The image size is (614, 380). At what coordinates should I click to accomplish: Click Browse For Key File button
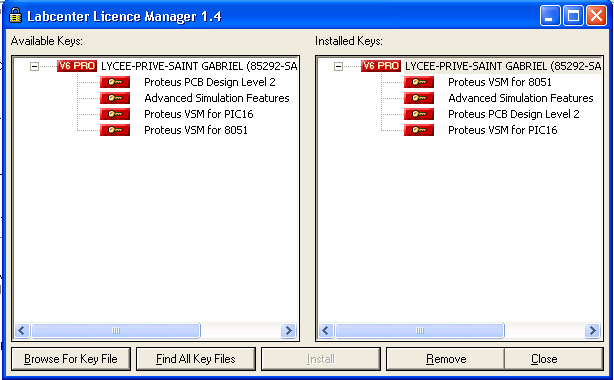[71, 359]
